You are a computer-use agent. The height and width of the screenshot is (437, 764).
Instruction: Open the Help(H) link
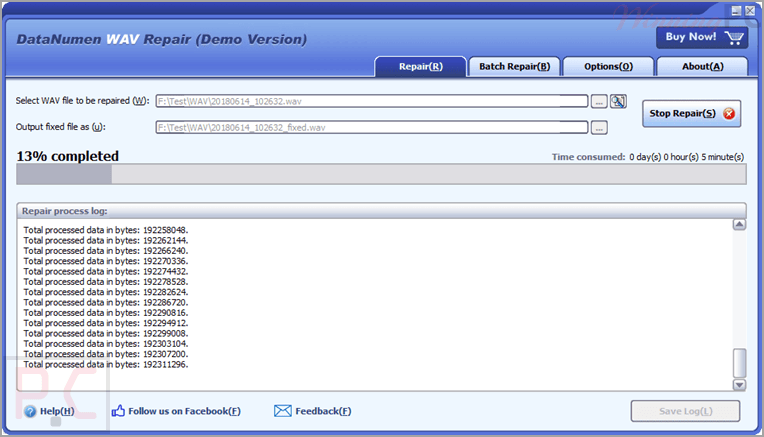click(57, 411)
